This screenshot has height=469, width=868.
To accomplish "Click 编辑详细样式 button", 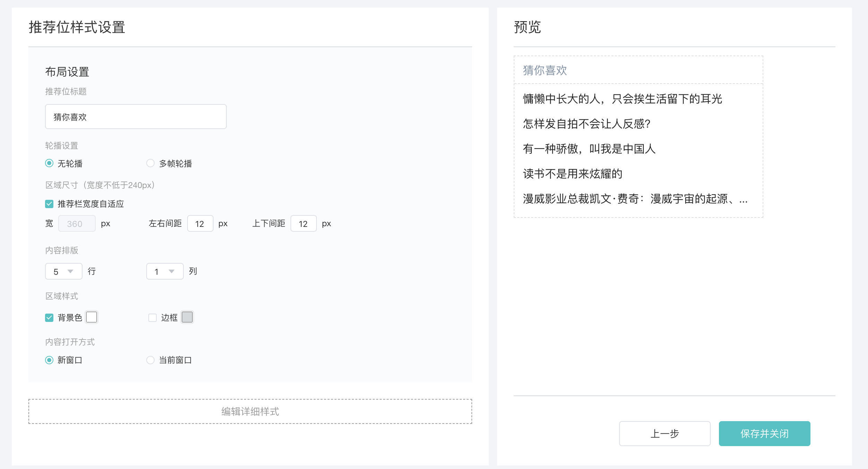I will click(250, 411).
